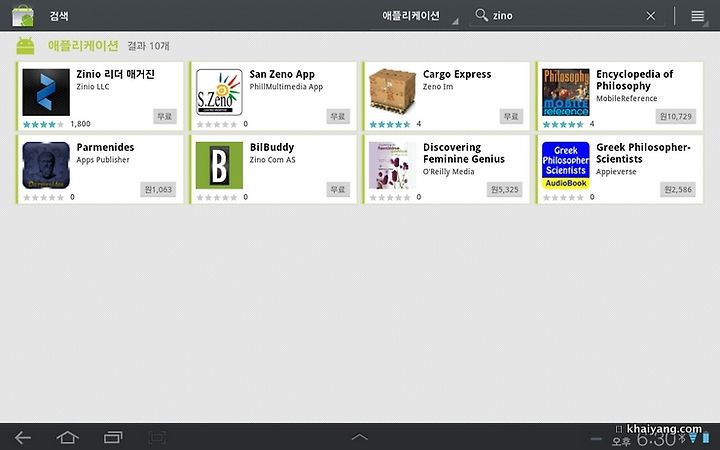This screenshot has width=720, height=450.
Task: Tap the free button for BilBuddy
Action: click(338, 189)
